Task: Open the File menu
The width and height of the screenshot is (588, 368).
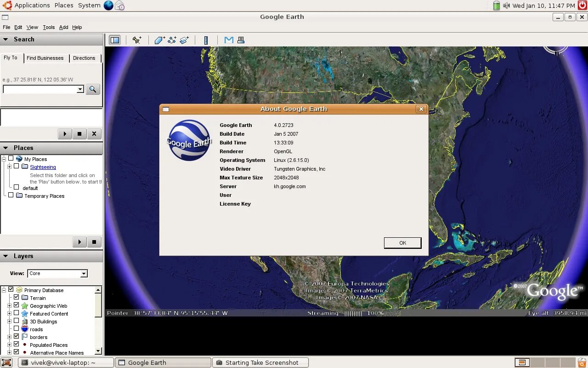Action: click(6, 28)
